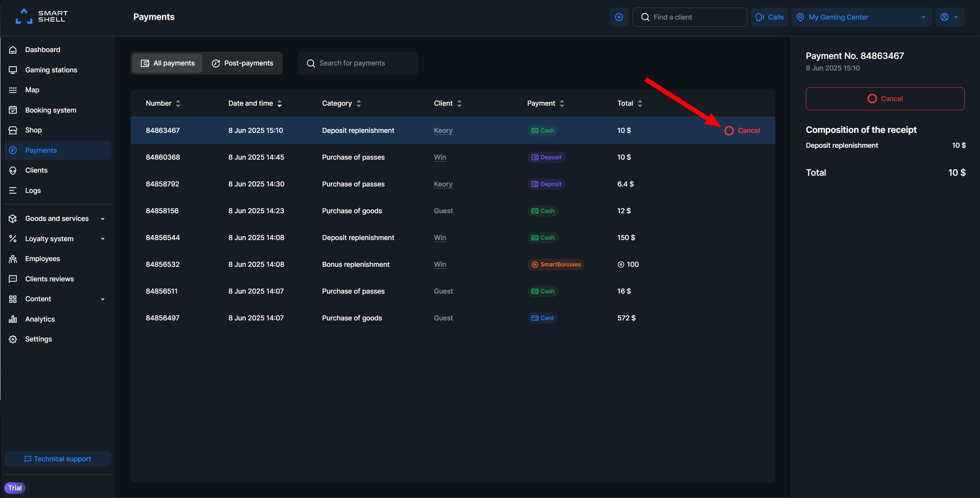Open Booking system from sidebar

(58, 110)
